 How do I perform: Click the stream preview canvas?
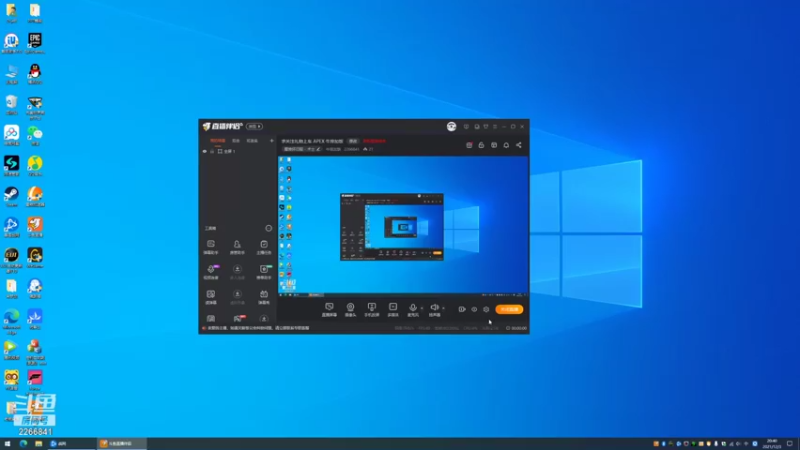click(x=403, y=226)
